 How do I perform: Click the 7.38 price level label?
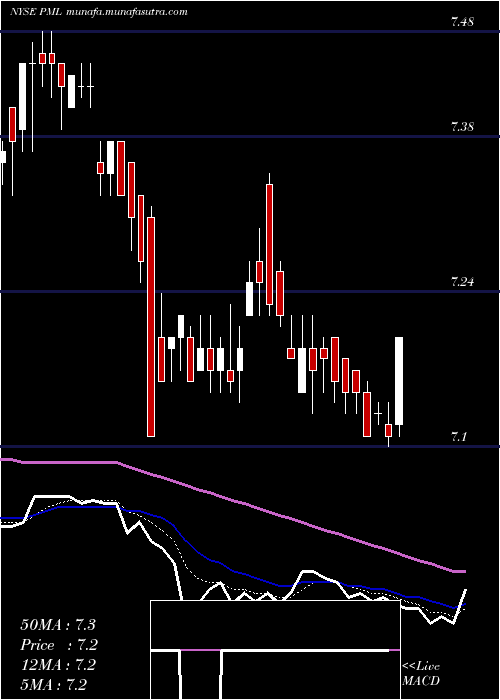[x=462, y=127]
